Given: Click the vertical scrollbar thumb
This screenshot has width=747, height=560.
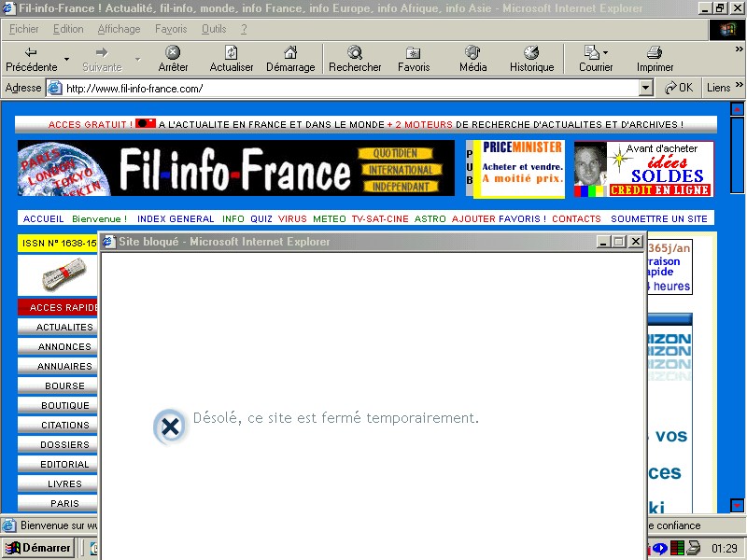Looking at the screenshot, I should (737, 155).
